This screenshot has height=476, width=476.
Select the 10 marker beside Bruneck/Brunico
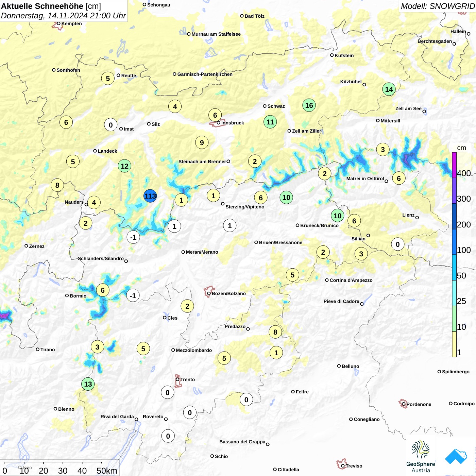(338, 216)
